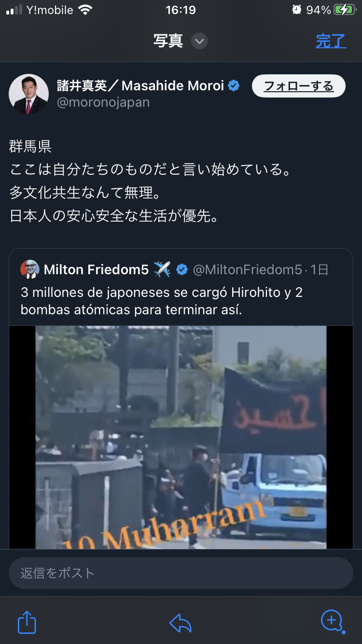Tap the name 諸井真英／Masahide Moroi
This screenshot has height=644, width=362.
tap(140, 86)
